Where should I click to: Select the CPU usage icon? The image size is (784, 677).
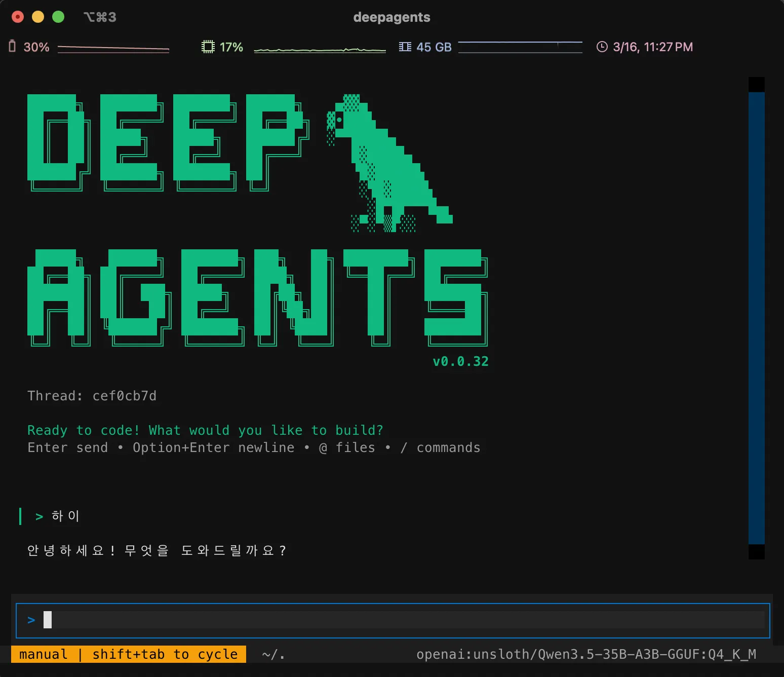[208, 47]
